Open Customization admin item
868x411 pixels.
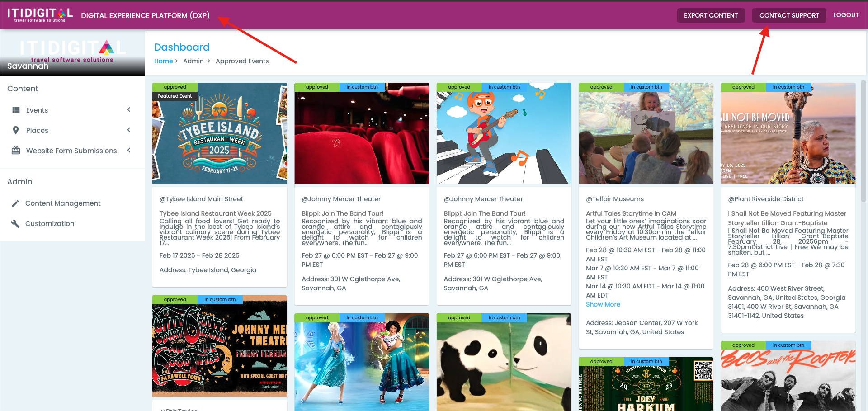[x=72, y=224]
